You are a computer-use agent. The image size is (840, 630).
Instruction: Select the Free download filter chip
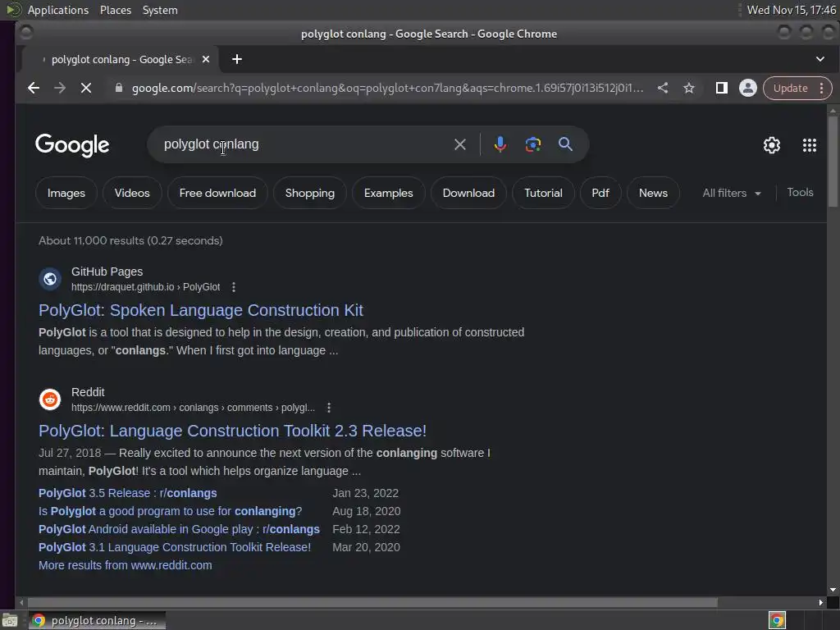[x=217, y=193]
